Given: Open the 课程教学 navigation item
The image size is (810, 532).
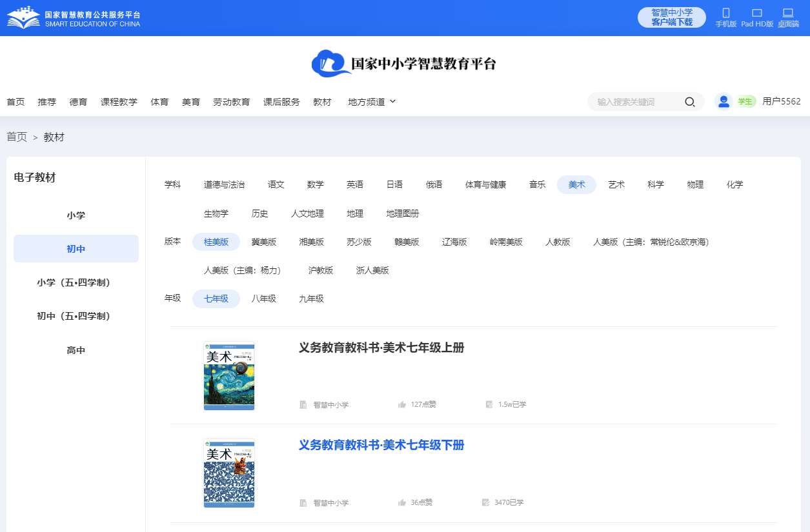Looking at the screenshot, I should click(119, 102).
